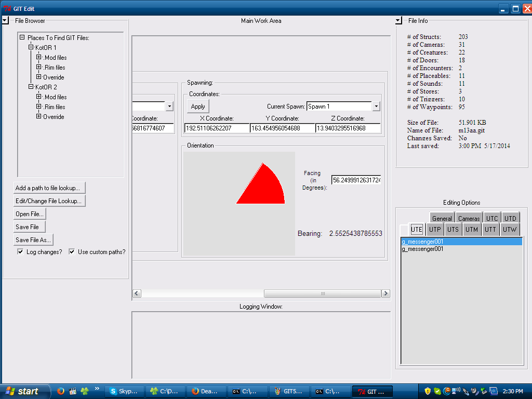Switch to the GIT5 taskbar window

tap(289, 392)
